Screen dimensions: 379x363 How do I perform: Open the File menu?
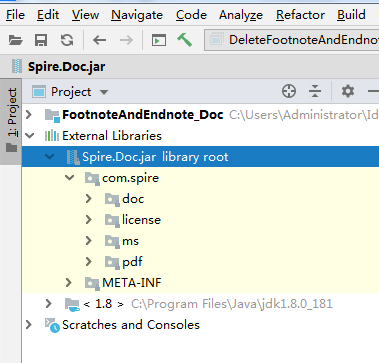pyautogui.click(x=15, y=15)
